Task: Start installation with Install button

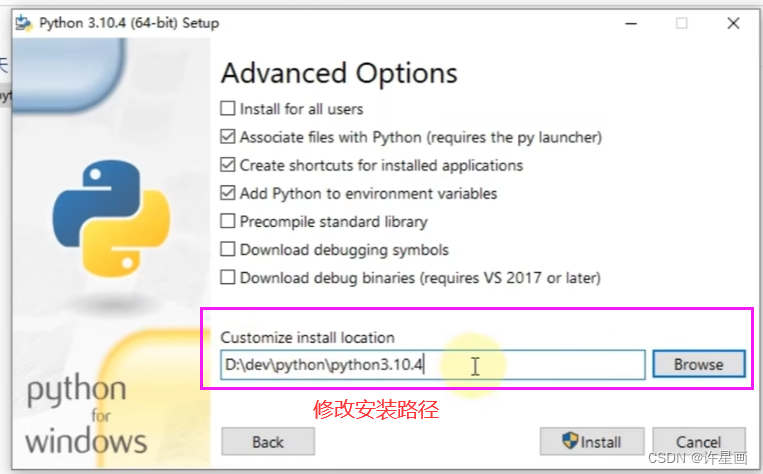Action: click(x=592, y=441)
